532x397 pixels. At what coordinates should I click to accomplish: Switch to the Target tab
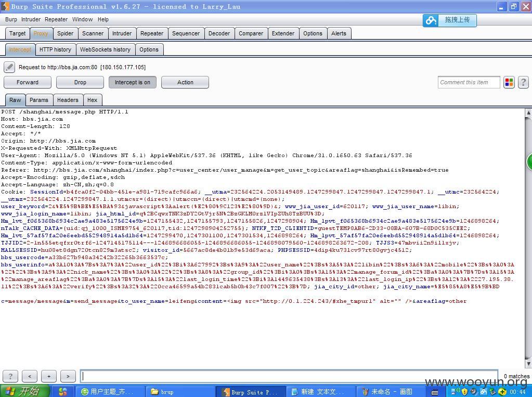tap(17, 33)
